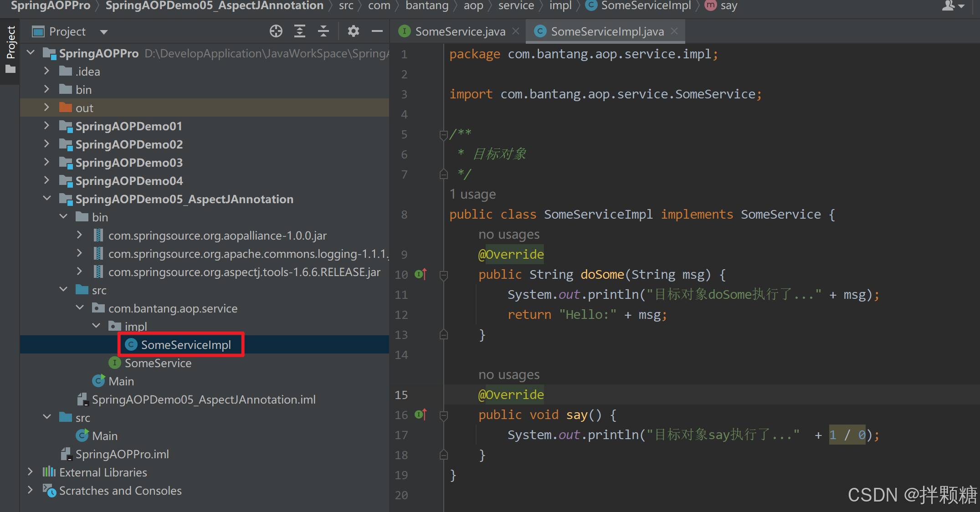The height and width of the screenshot is (512, 980).
Task: Close the SomeServiceImpl.java tab
Action: click(x=675, y=31)
